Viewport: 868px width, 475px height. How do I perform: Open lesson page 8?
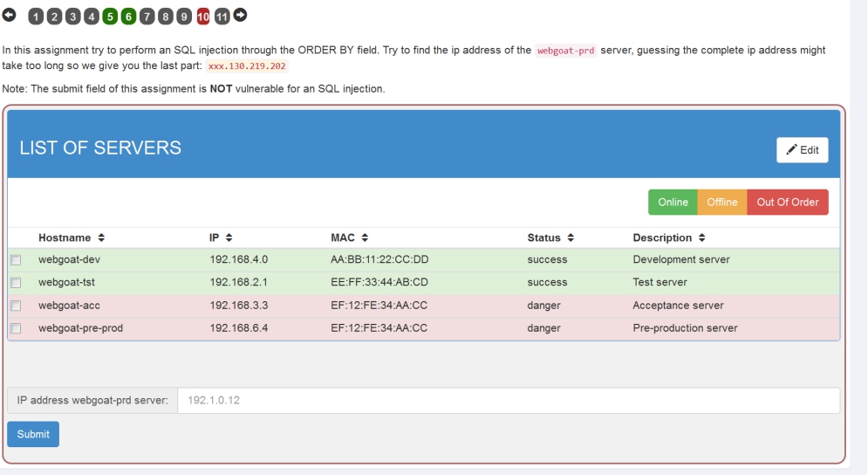166,17
